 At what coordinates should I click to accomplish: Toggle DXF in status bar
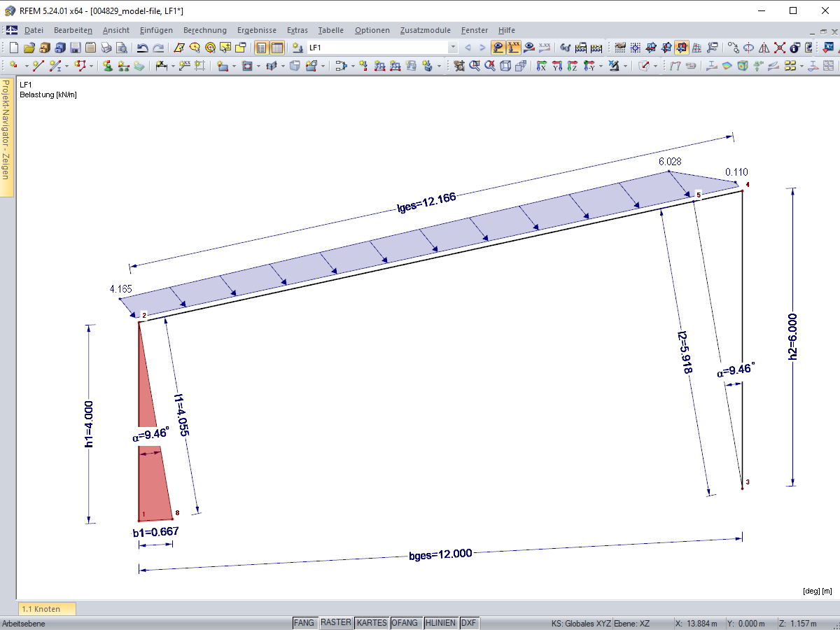[x=469, y=623]
